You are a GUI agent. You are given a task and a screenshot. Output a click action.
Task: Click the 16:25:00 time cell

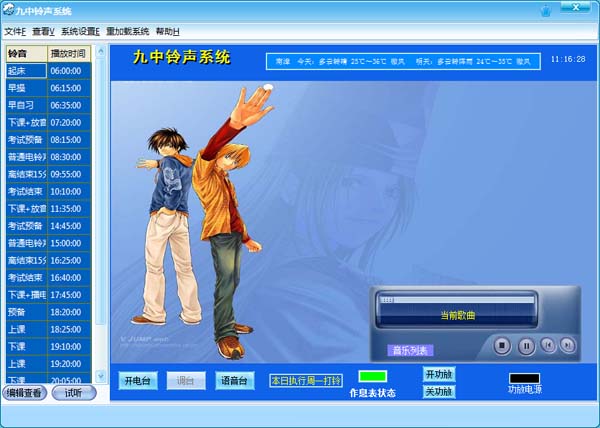coord(69,260)
